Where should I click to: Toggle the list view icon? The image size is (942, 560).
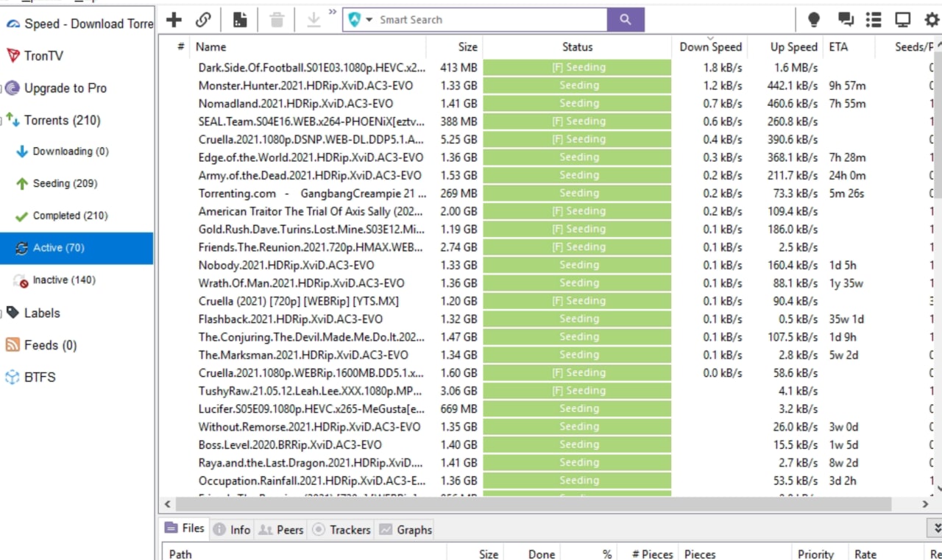pyautogui.click(x=874, y=20)
